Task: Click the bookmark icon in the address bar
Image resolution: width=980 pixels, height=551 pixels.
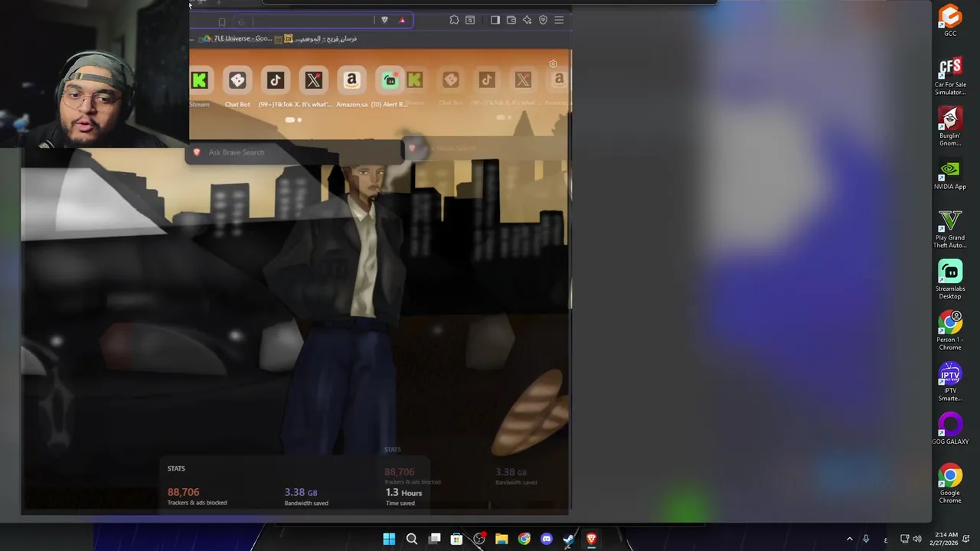Action: click(x=222, y=21)
